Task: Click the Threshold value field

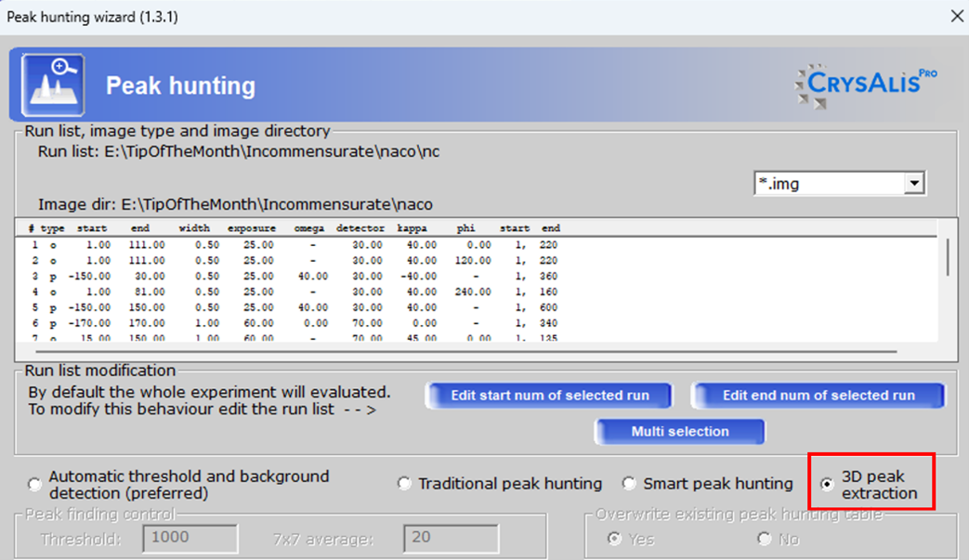Action: 190,539
